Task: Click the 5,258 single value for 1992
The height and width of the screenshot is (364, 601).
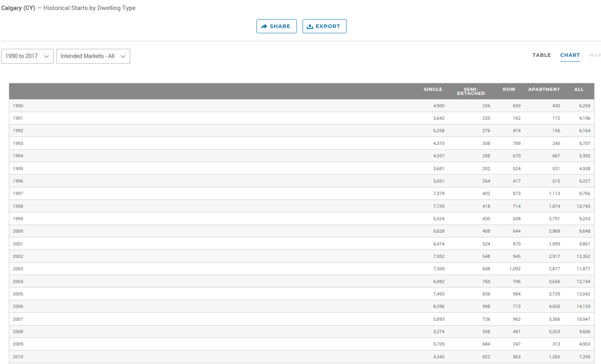Action: coord(438,131)
